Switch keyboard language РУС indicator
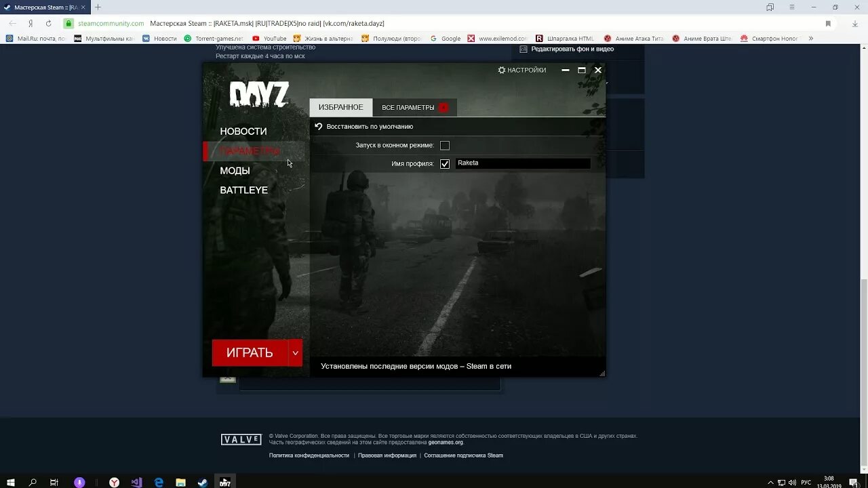 tap(806, 482)
